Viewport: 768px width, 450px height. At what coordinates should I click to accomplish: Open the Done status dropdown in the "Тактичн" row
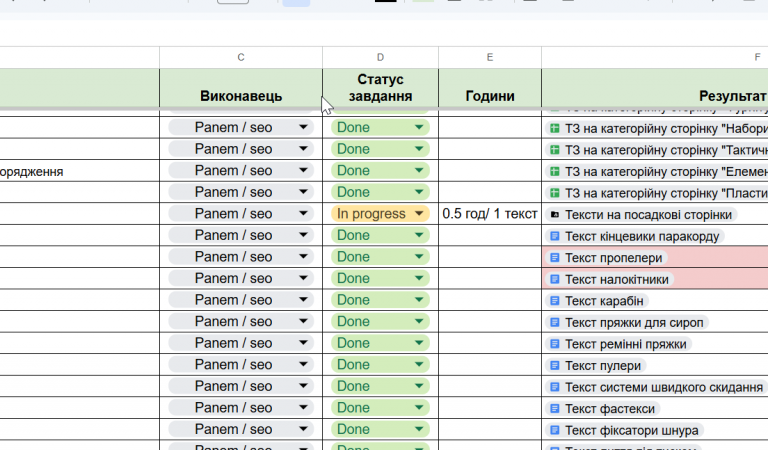380,149
